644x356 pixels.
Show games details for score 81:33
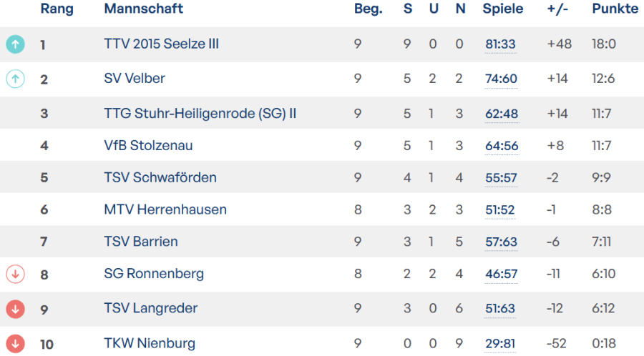(x=500, y=44)
